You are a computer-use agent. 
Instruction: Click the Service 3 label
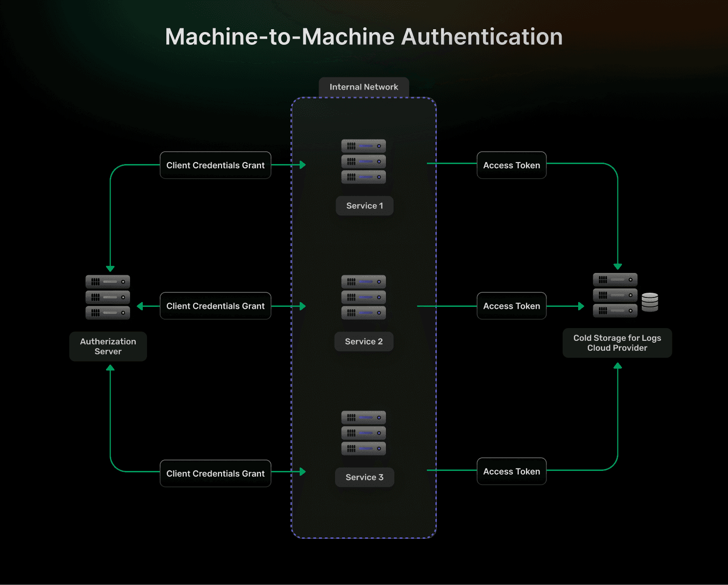(x=364, y=478)
